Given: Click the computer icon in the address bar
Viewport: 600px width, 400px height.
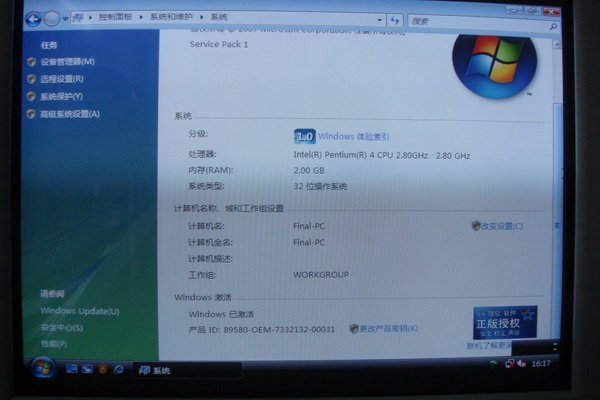Looking at the screenshot, I should [78, 17].
